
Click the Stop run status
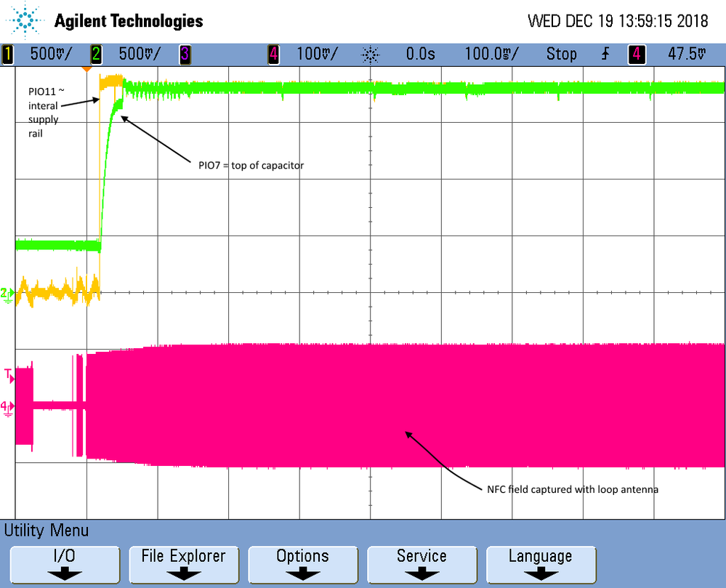click(x=561, y=54)
